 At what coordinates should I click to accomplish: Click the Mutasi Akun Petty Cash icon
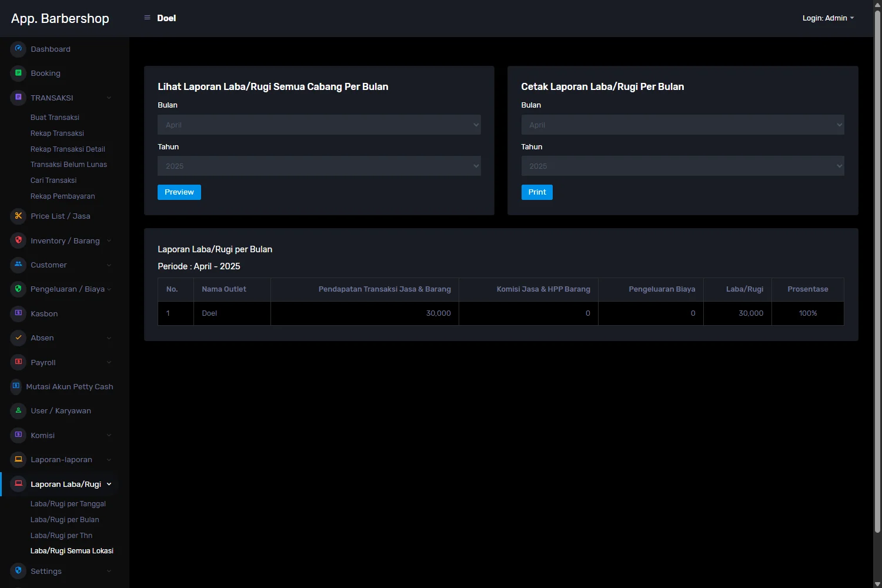click(x=16, y=386)
